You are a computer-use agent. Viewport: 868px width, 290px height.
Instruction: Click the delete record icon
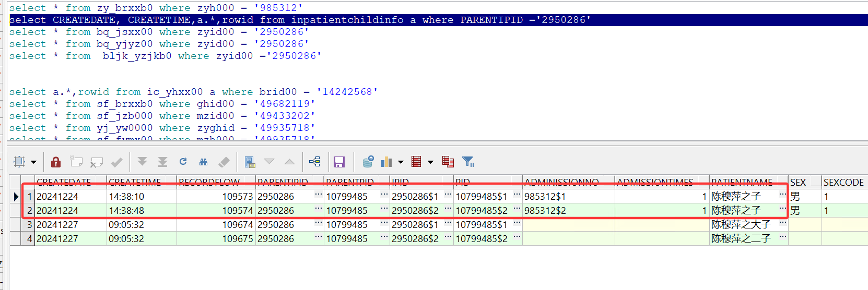pos(96,162)
